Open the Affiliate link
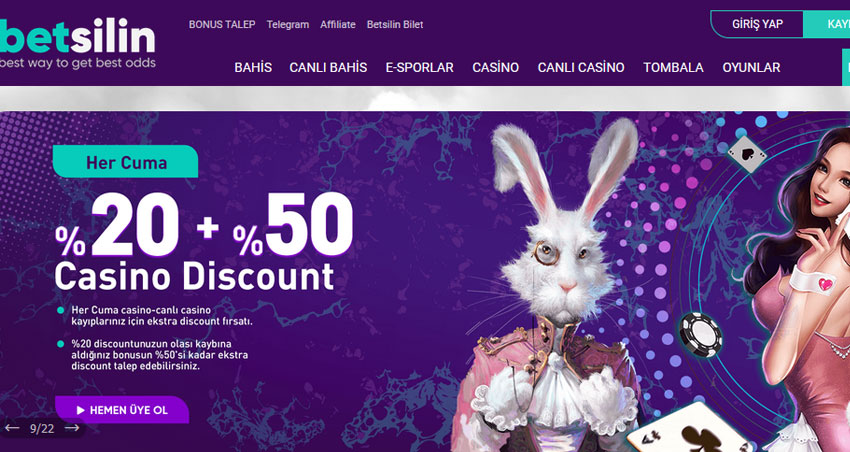This screenshot has height=452, width=850. pyautogui.click(x=338, y=24)
